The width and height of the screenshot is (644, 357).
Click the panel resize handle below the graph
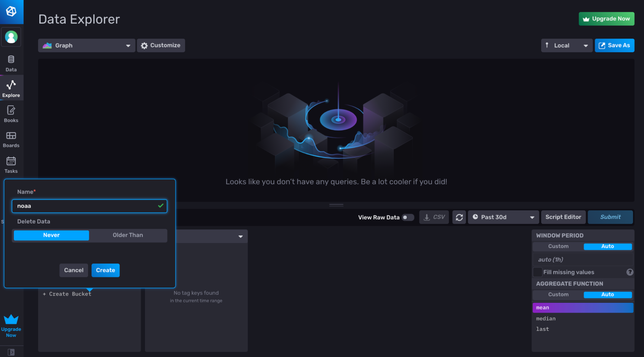(336, 205)
